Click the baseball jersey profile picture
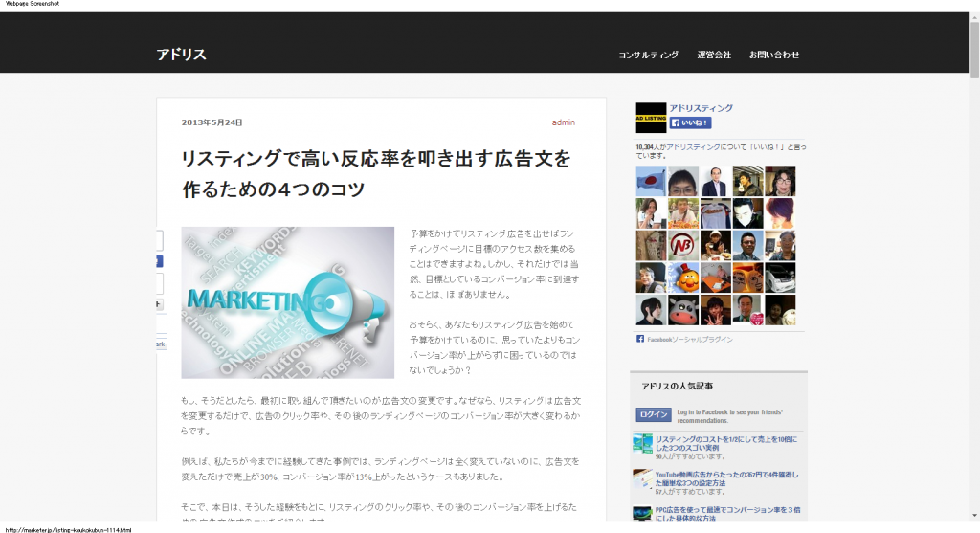The height and width of the screenshot is (533, 980). click(716, 213)
